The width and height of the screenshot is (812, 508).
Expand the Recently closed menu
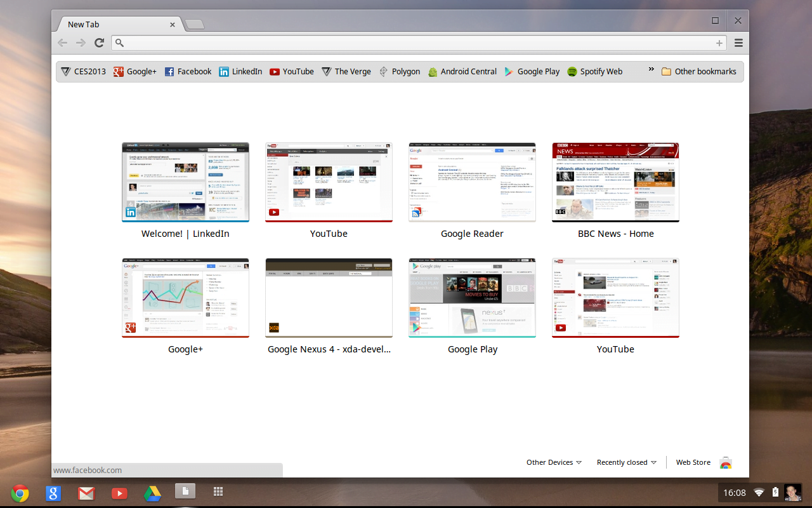[x=627, y=462]
